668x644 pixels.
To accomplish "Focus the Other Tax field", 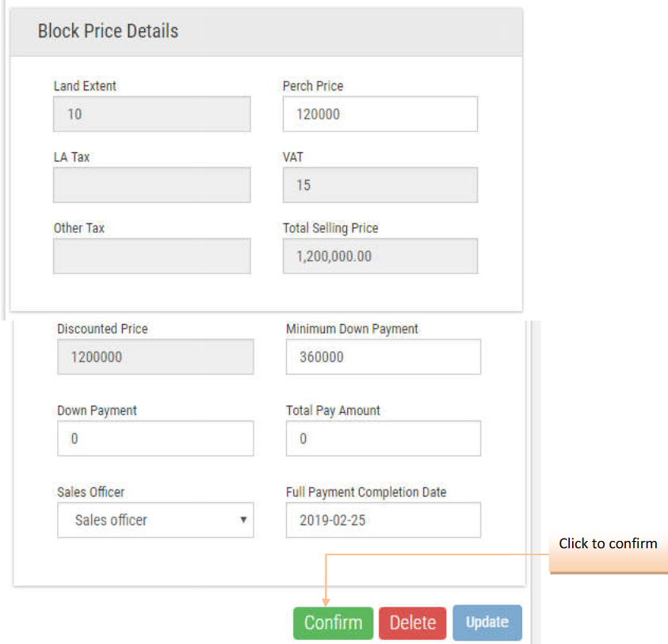I will point(151,257).
